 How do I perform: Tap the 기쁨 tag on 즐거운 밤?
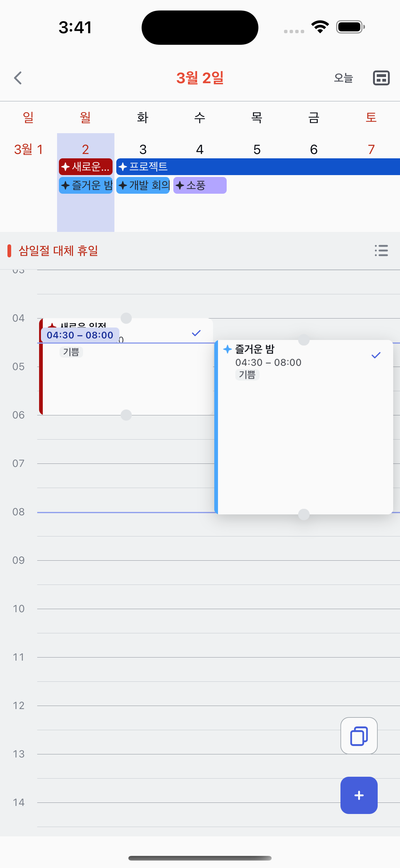point(247,375)
